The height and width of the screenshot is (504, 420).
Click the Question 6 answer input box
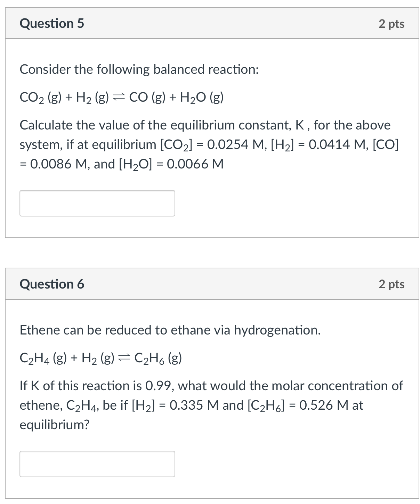point(97,464)
